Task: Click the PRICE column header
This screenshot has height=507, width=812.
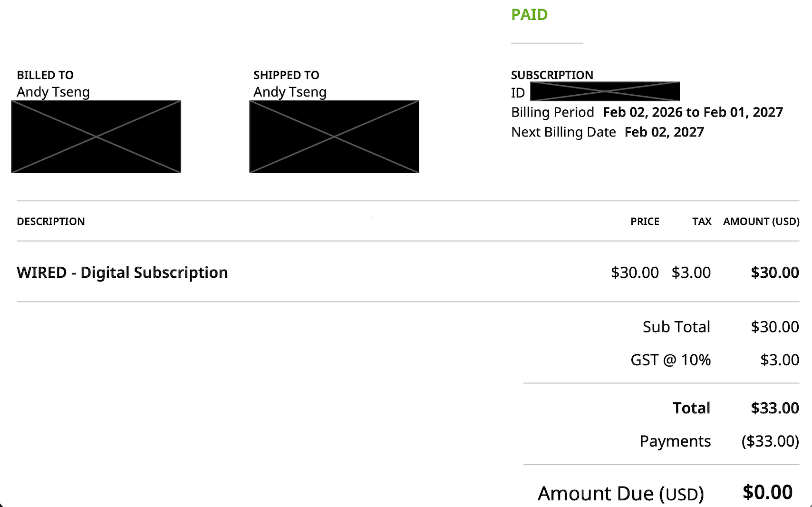Action: tap(645, 222)
